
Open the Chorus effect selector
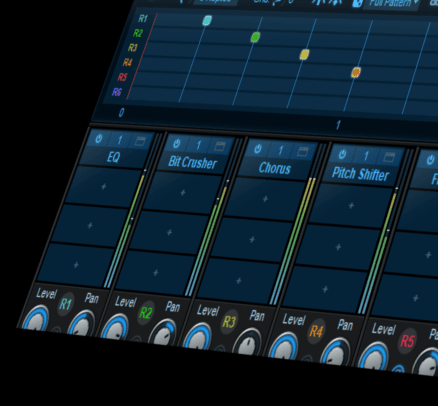(275, 168)
